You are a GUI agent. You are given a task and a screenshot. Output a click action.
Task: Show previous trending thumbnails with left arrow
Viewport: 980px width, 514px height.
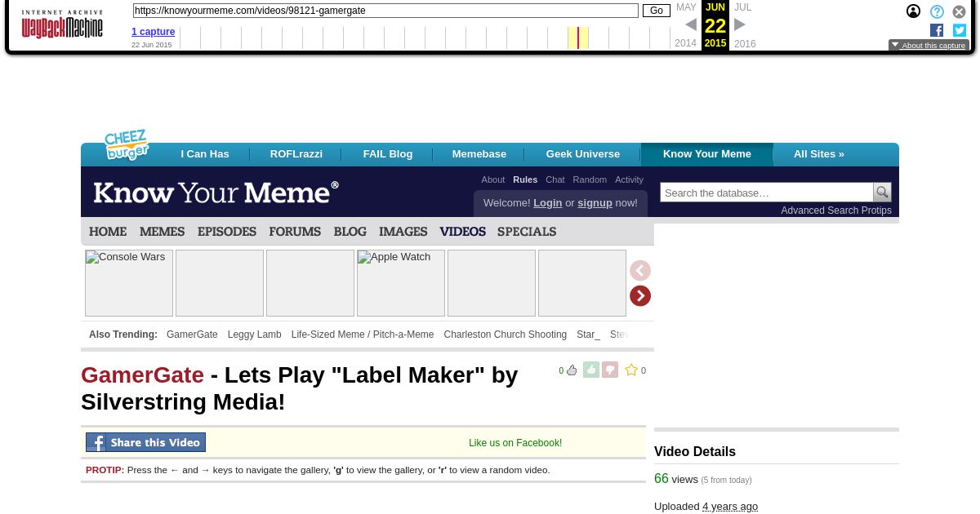coord(640,271)
